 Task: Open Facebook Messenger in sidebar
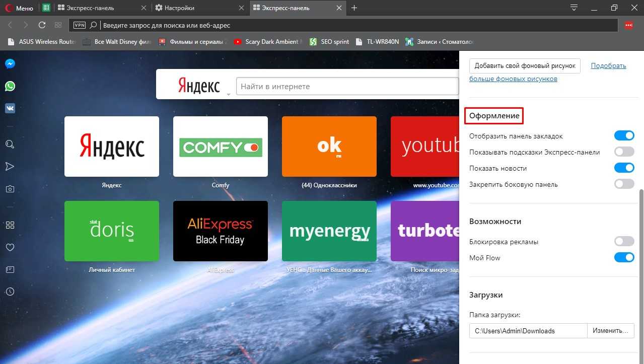(10, 64)
